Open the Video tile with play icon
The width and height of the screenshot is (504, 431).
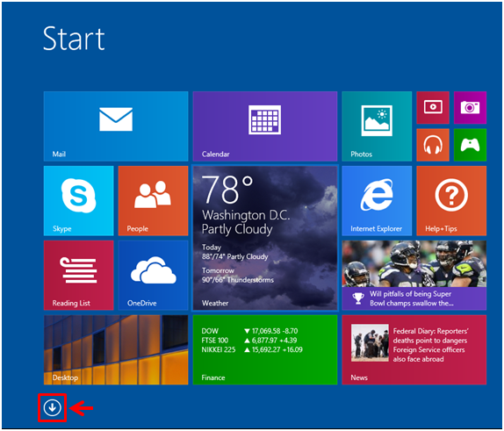pos(433,108)
